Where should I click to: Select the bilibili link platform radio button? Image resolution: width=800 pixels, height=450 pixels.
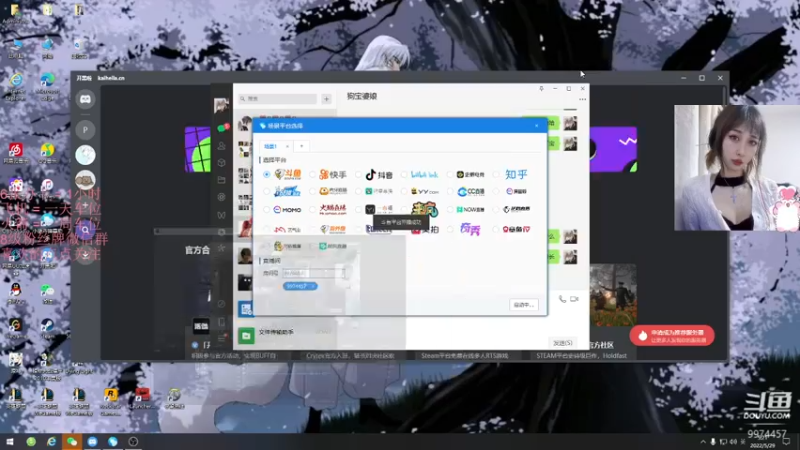coord(404,174)
